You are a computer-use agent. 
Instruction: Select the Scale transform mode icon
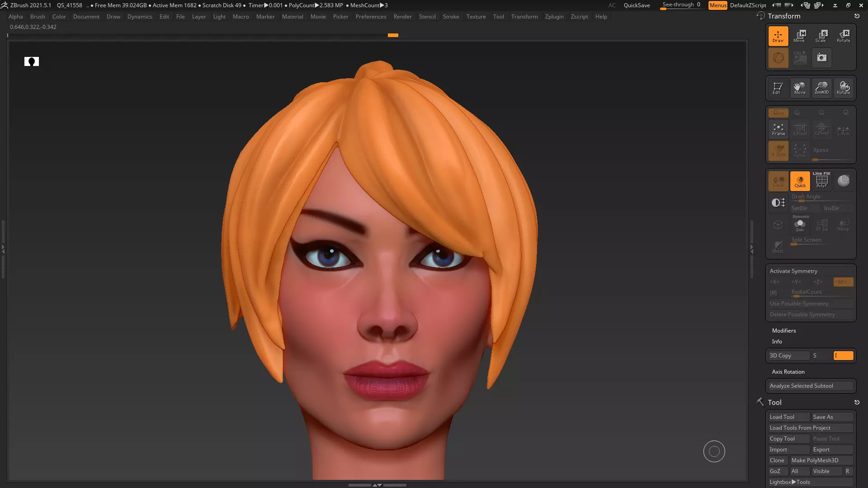click(821, 36)
